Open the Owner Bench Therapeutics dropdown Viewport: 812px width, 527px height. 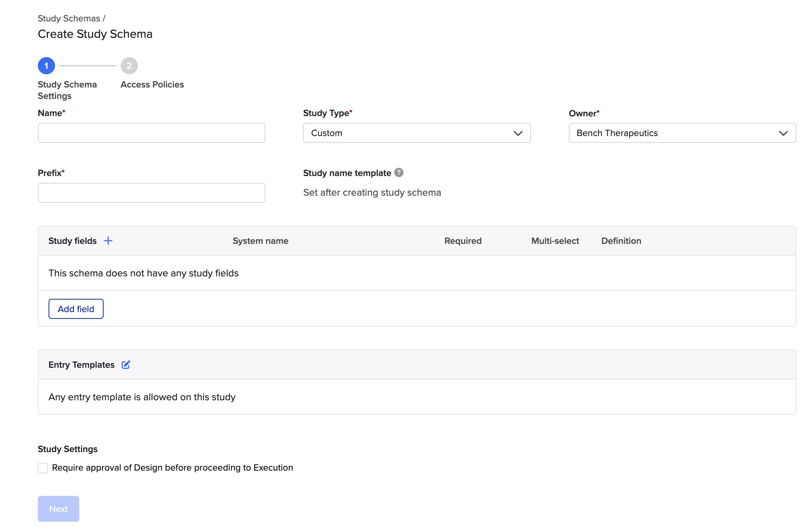coord(682,133)
